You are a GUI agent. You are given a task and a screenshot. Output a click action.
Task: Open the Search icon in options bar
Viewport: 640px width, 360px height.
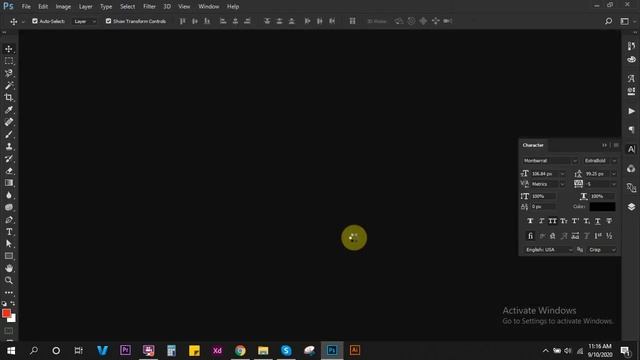608,21
